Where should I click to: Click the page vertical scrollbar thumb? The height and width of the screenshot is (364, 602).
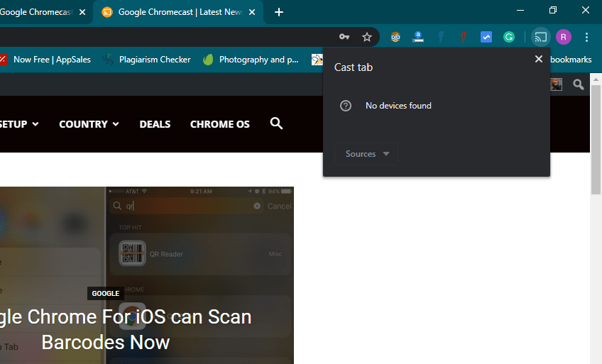pyautogui.click(x=596, y=140)
